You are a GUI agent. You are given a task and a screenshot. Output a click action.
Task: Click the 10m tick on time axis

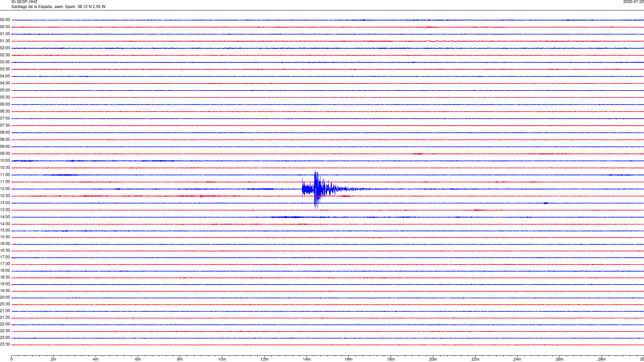[x=222, y=359]
